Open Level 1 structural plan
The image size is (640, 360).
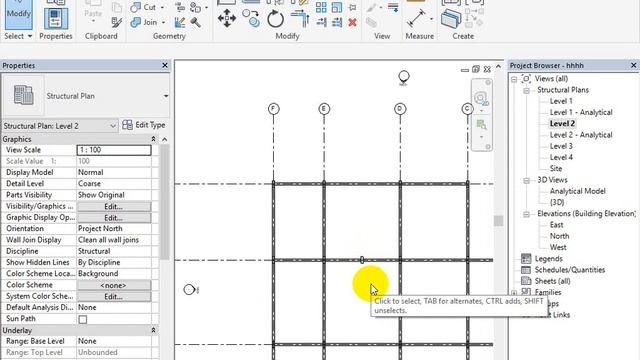561,101
